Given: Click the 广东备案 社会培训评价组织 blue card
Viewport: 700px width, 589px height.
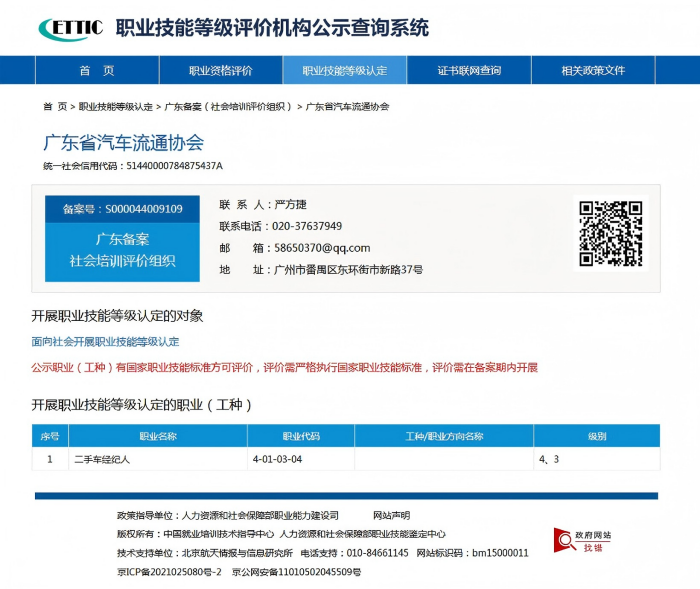Looking at the screenshot, I should click(122, 252).
